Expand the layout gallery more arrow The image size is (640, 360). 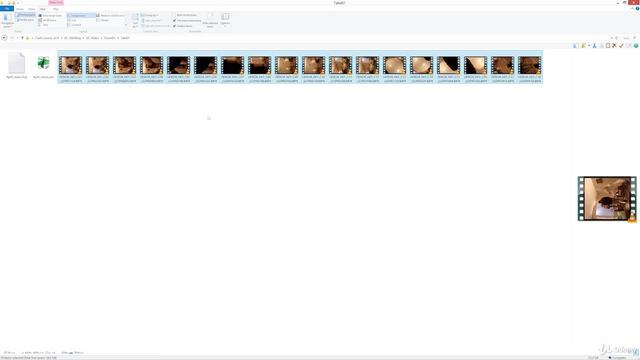tap(126, 25)
